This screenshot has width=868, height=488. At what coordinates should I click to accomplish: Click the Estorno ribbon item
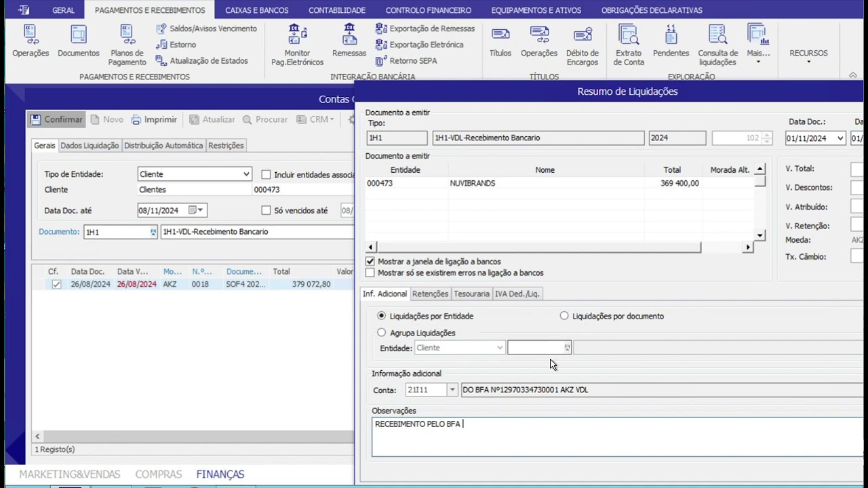click(176, 45)
